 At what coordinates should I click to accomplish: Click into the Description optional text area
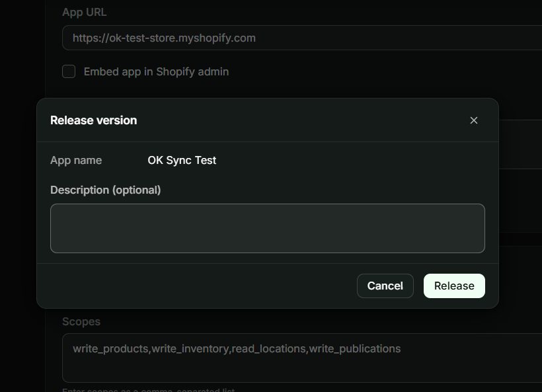[x=268, y=228]
